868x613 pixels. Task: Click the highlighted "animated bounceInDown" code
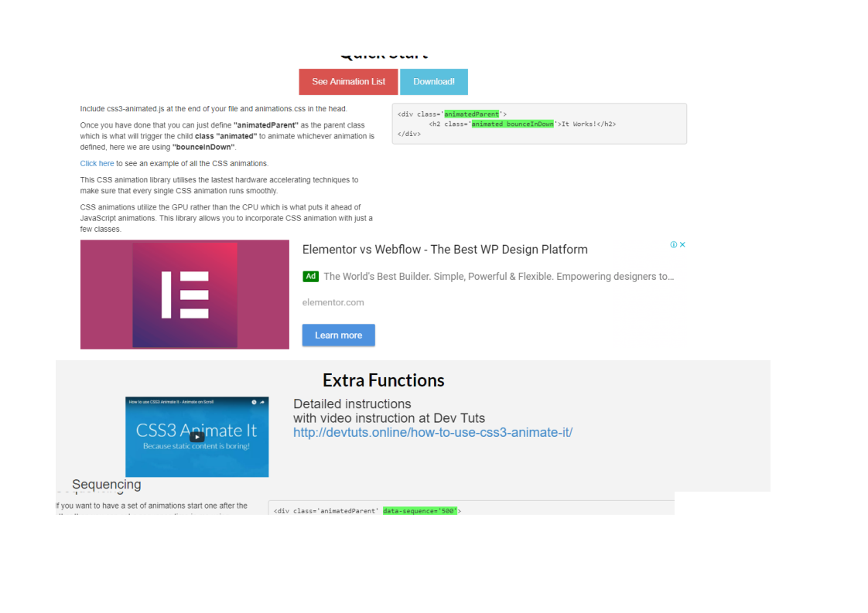pos(512,124)
